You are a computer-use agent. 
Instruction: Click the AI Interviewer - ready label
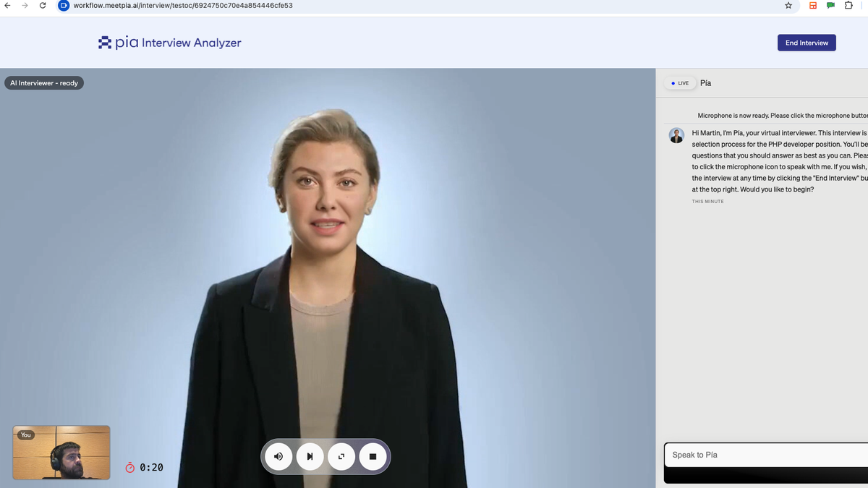[x=44, y=83]
